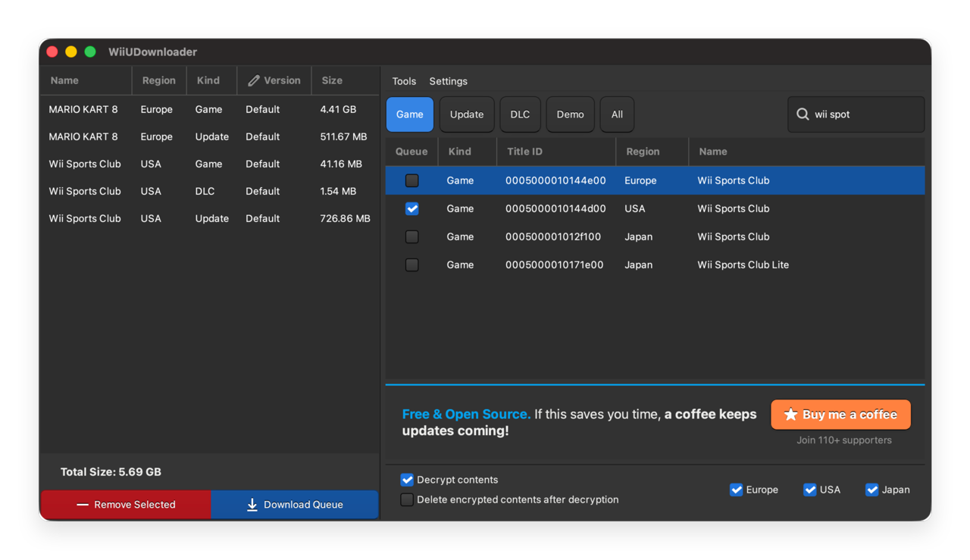Open the Settings menu

[449, 81]
